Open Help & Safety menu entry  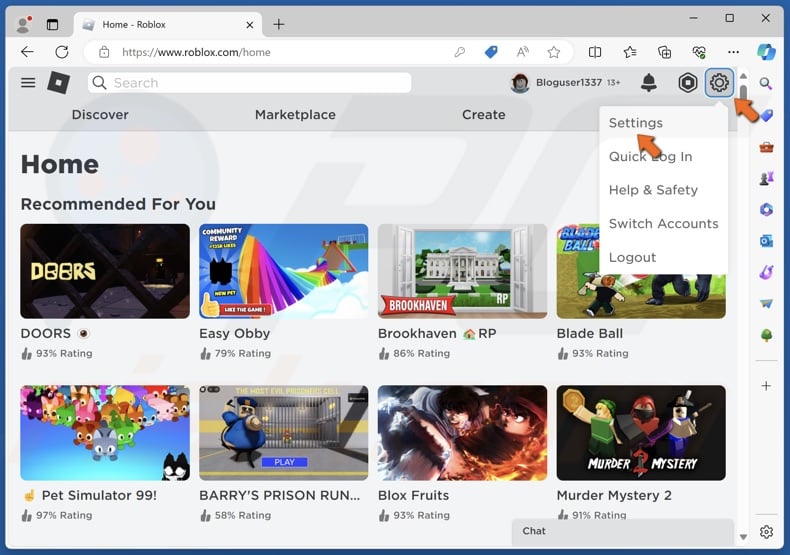coord(653,190)
